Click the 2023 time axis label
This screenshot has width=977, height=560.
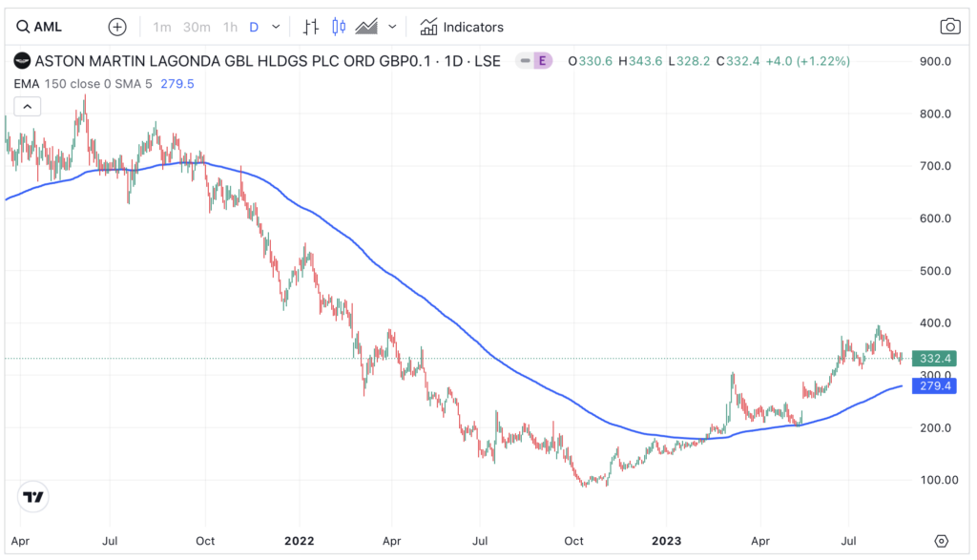[666, 541]
